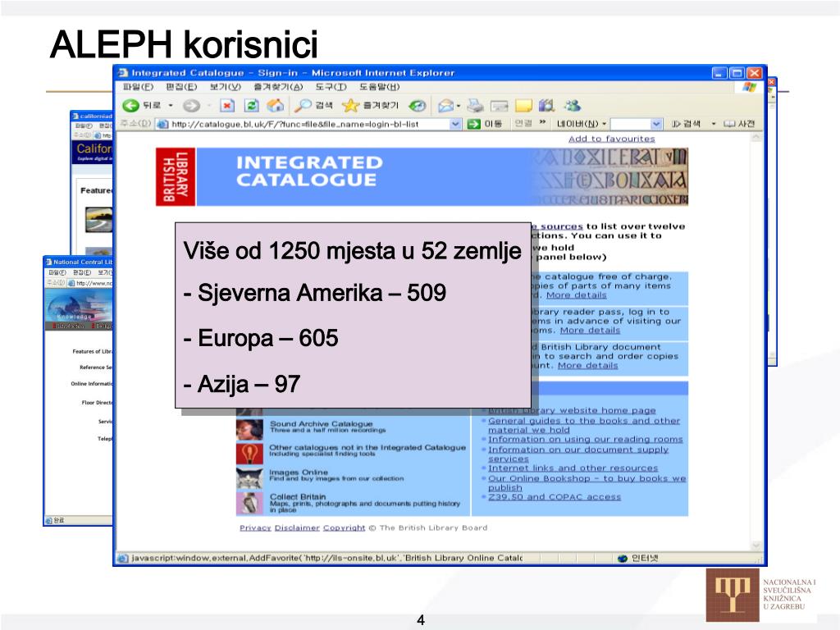Click the 인터넷 zone status bar icon
The width and height of the screenshot is (840, 630).
[x=622, y=558]
